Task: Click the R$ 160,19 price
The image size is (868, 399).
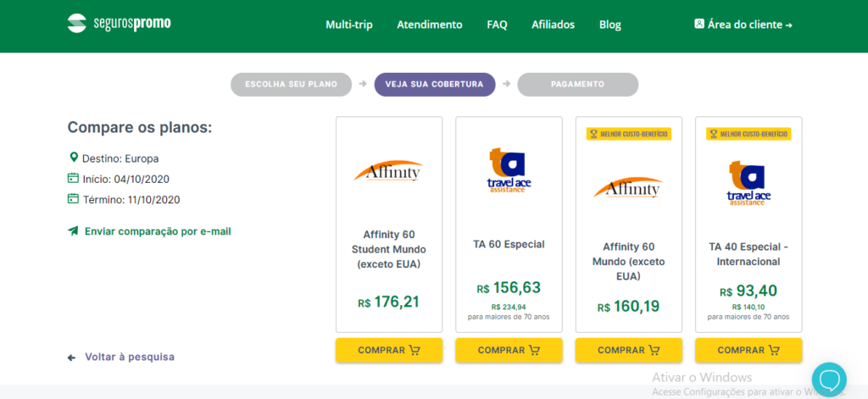Action: tap(629, 307)
